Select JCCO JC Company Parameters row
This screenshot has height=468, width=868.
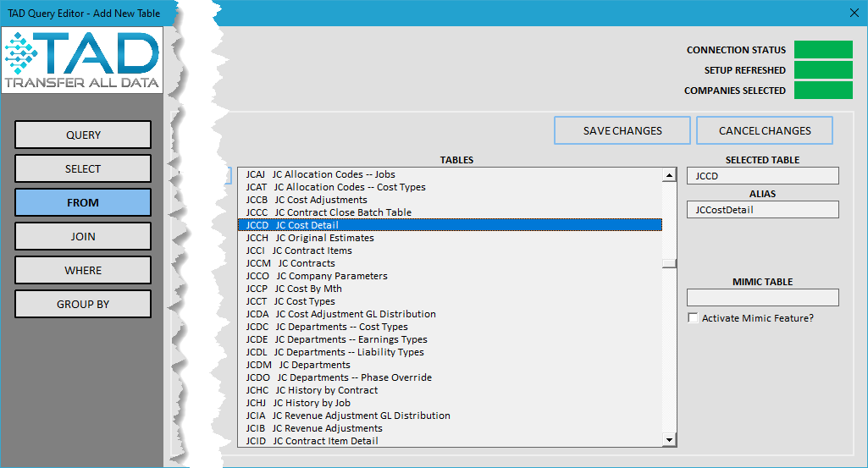(x=450, y=276)
